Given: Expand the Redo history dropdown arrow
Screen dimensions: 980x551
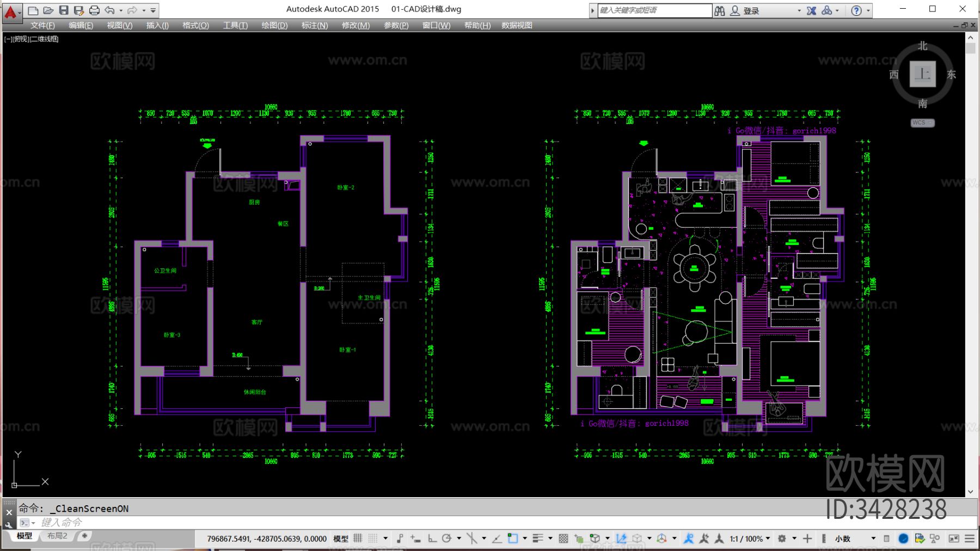Looking at the screenshot, I should point(144,10).
